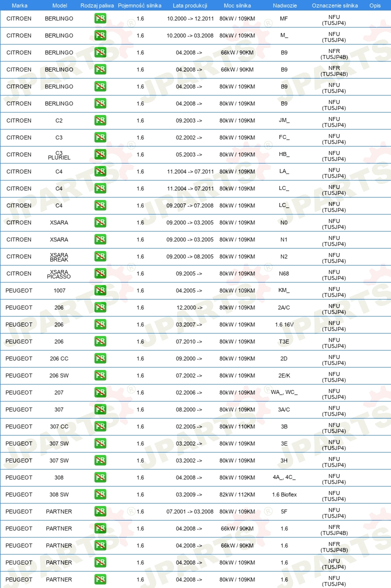This screenshot has height=588, width=391.
Task: Click the Marka column header
Action: (19, 5)
